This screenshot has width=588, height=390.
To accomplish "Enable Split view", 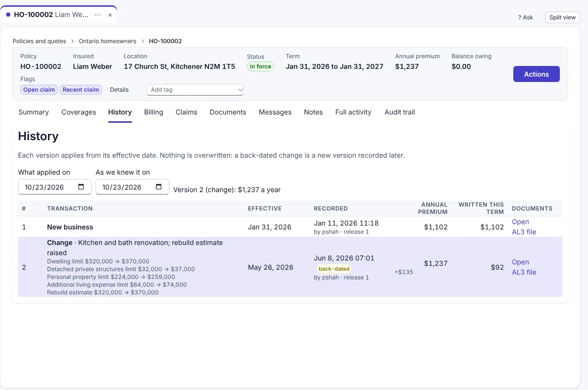I will tap(562, 17).
